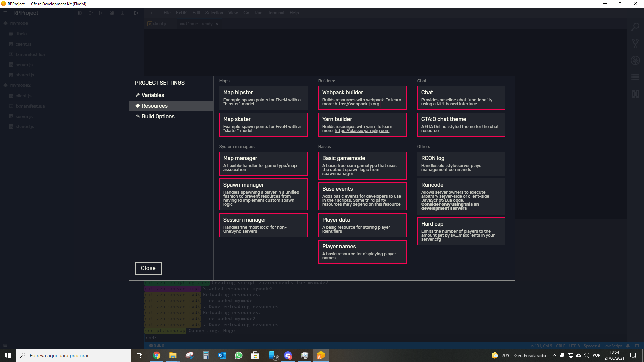Click the Windows taskbar search box
The height and width of the screenshot is (362, 644).
click(x=74, y=355)
